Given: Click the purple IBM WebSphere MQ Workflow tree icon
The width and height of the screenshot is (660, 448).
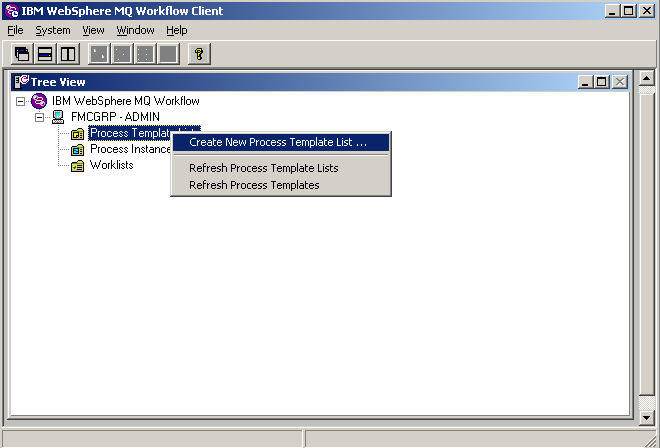Looking at the screenshot, I should [x=39, y=101].
